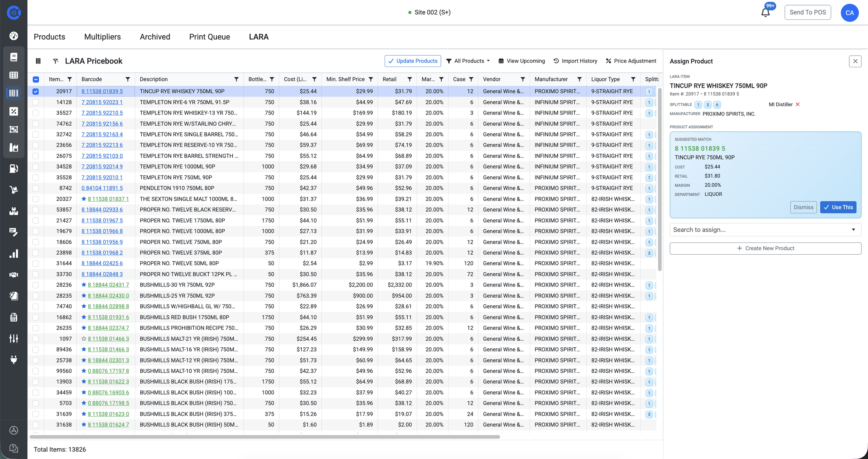This screenshot has width=868, height=459.
Task: Click Create New Product
Action: 765,248
